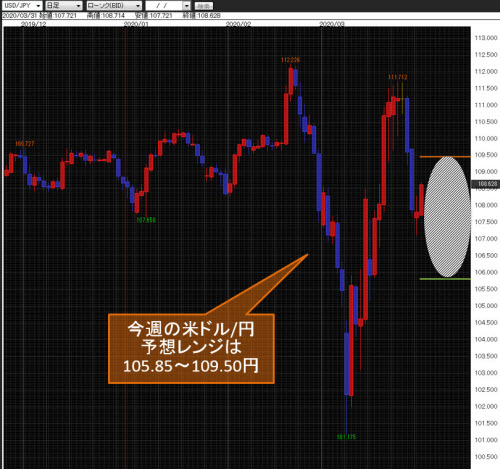Click the grayed 検索 search button
The image size is (500, 469).
click(203, 6)
